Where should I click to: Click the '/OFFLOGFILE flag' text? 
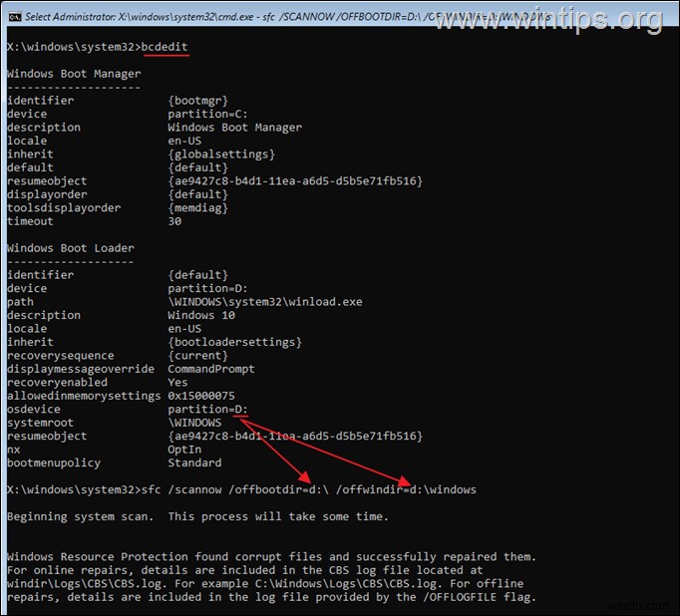[x=477, y=597]
